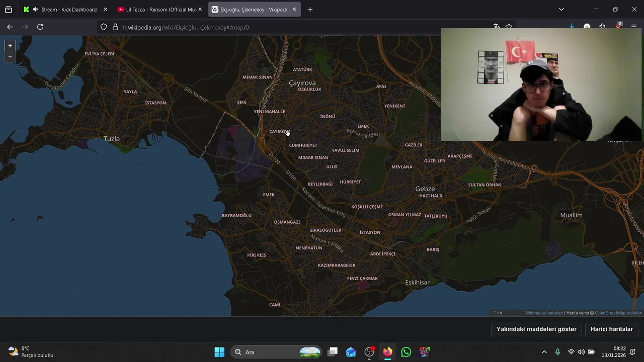Click the site security padlock icon
Viewport: 644px width, 362px height.
point(115,27)
